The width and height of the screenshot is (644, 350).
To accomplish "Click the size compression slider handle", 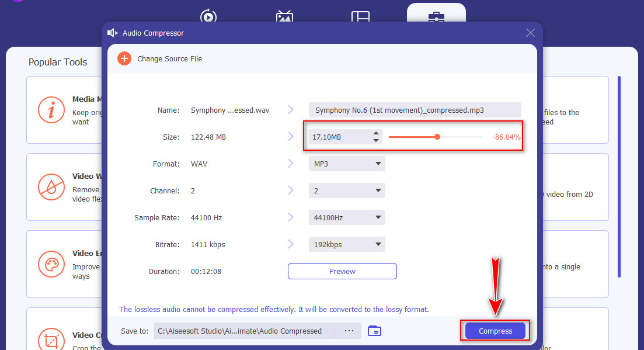I will tap(437, 137).
